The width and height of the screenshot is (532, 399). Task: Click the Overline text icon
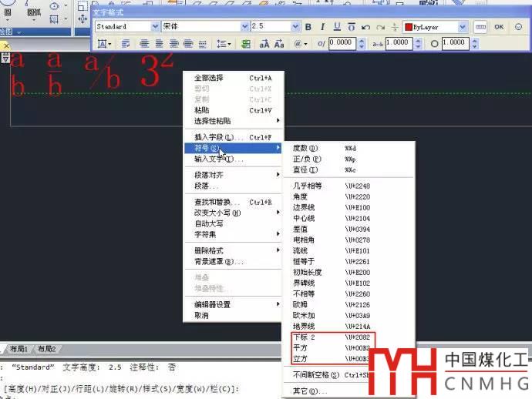tap(350, 27)
